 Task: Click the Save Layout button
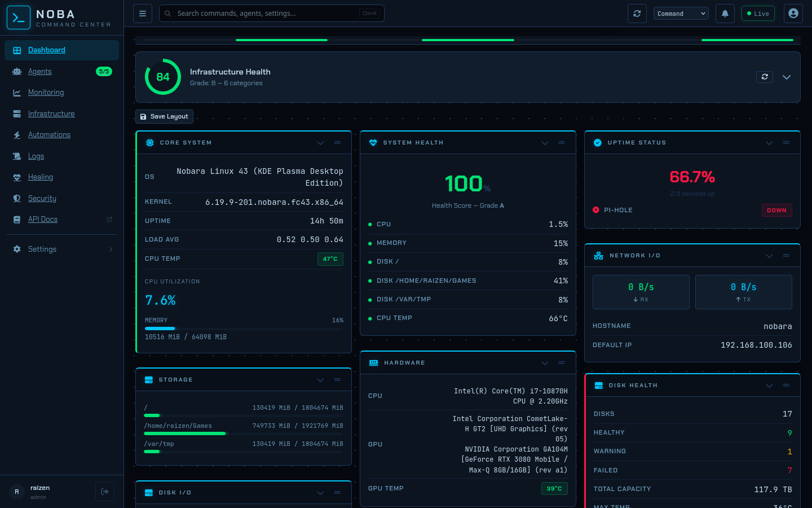tap(164, 116)
